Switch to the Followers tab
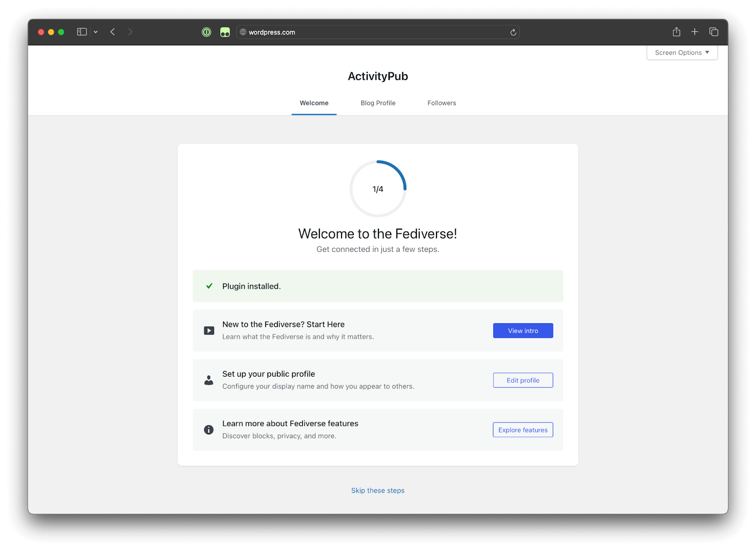This screenshot has width=756, height=551. [x=442, y=103]
